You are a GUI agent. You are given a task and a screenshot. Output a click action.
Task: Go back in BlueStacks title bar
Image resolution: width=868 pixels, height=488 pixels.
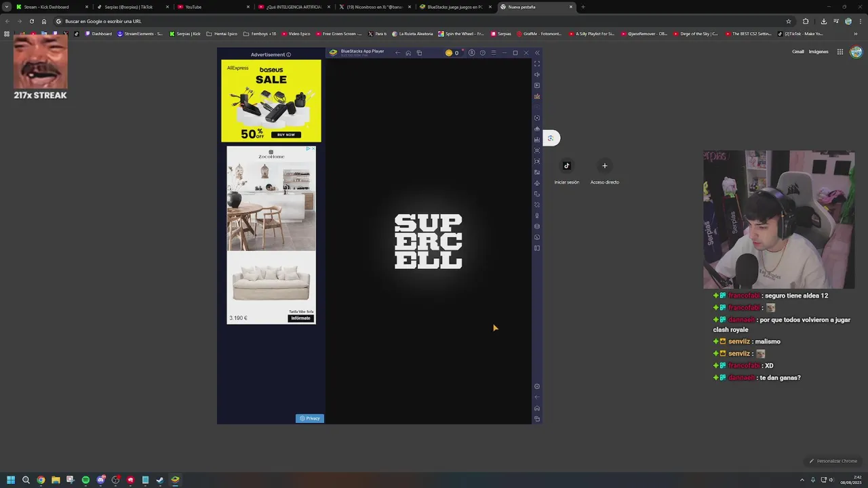[x=397, y=53]
